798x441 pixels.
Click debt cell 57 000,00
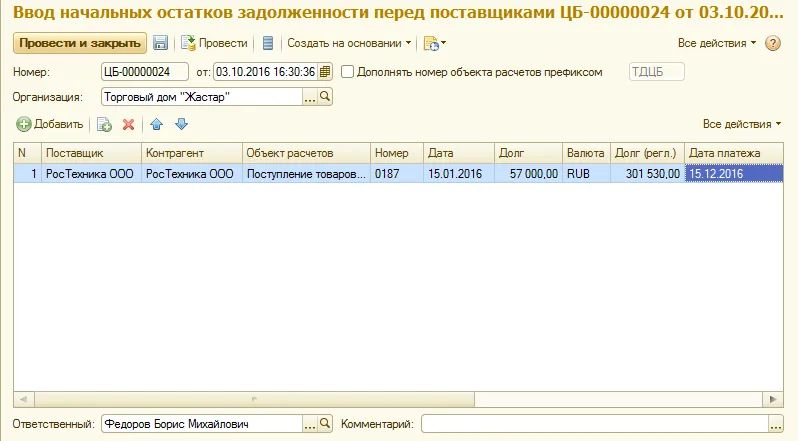point(528,173)
